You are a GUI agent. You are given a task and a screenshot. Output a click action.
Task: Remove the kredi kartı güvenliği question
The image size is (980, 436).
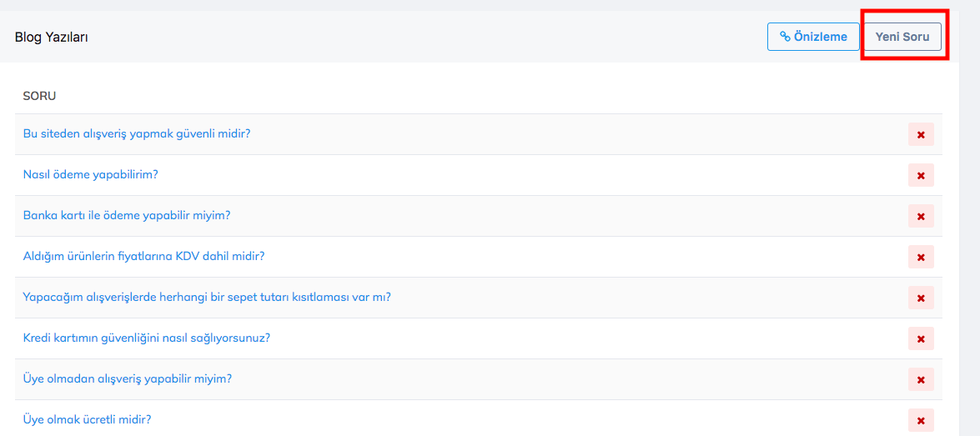click(921, 338)
